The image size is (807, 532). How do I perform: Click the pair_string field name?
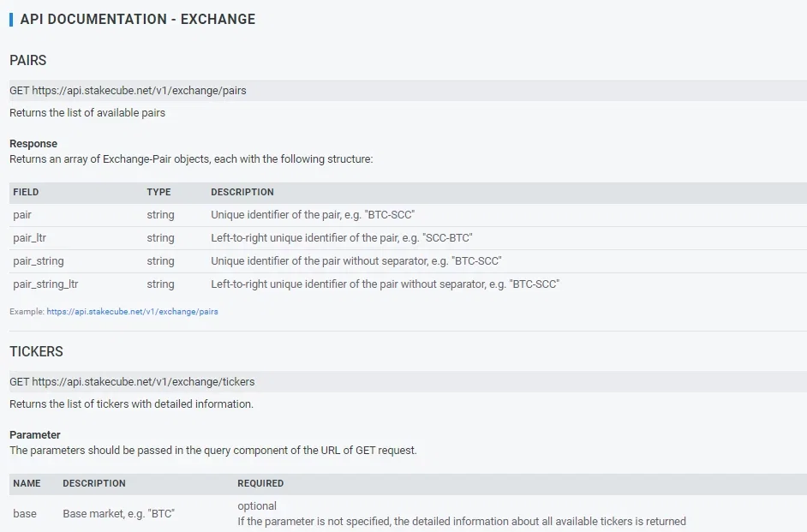click(x=38, y=260)
